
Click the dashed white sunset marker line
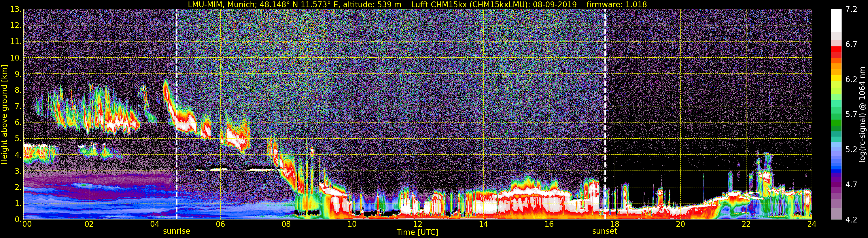605,114
